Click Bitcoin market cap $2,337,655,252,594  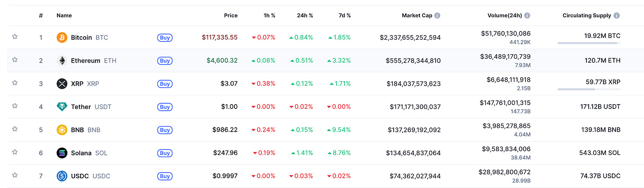(410, 38)
